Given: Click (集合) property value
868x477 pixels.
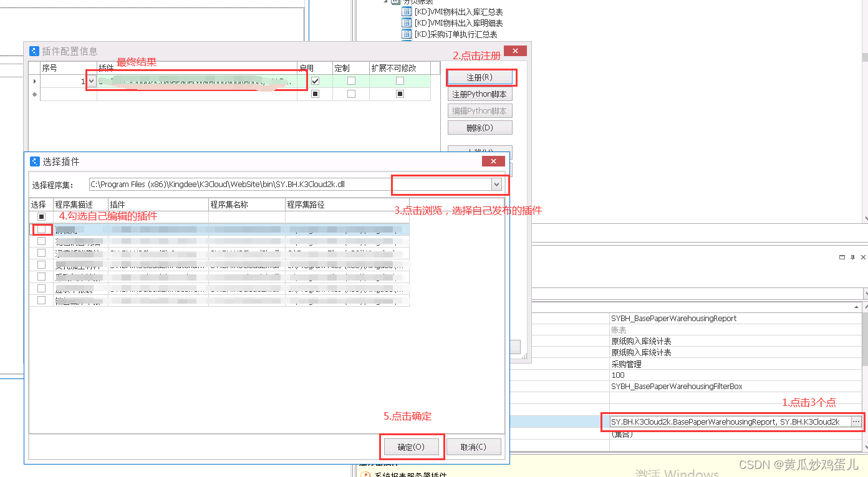Looking at the screenshot, I should tap(622, 434).
